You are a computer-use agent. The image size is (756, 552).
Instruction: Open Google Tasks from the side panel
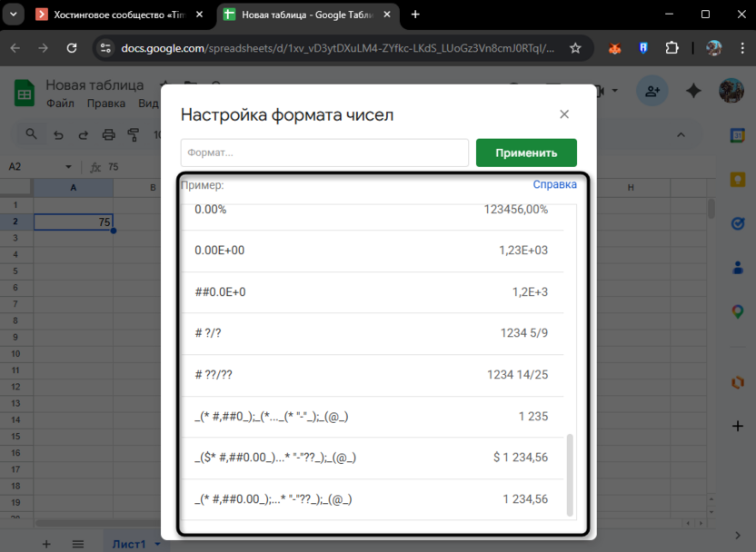tap(738, 223)
